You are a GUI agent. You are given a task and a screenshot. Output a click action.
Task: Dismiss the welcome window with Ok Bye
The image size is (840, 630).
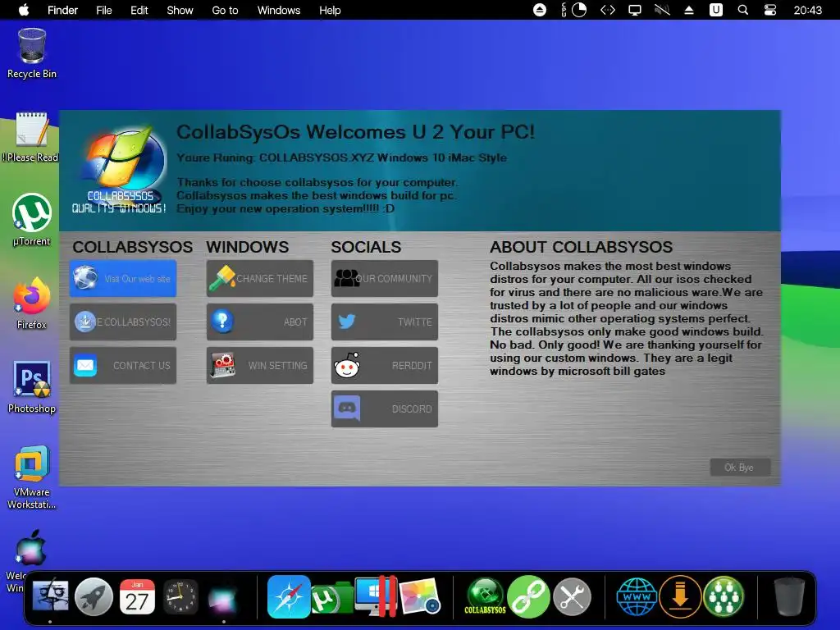point(740,467)
